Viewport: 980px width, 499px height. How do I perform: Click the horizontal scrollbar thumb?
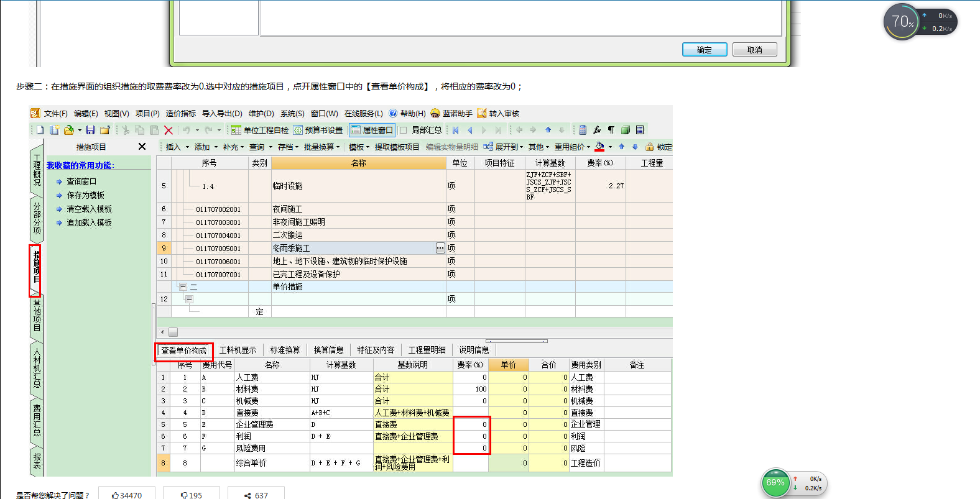coord(173,332)
